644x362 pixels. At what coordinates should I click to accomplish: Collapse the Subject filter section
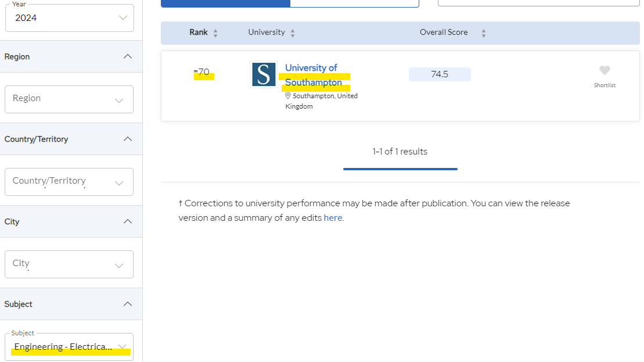(x=128, y=304)
